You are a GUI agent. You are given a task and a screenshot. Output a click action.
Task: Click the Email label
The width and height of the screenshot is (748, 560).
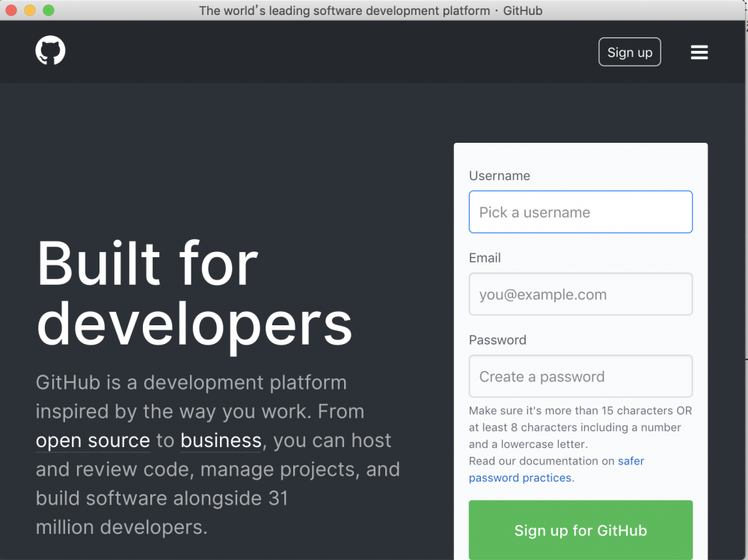485,258
